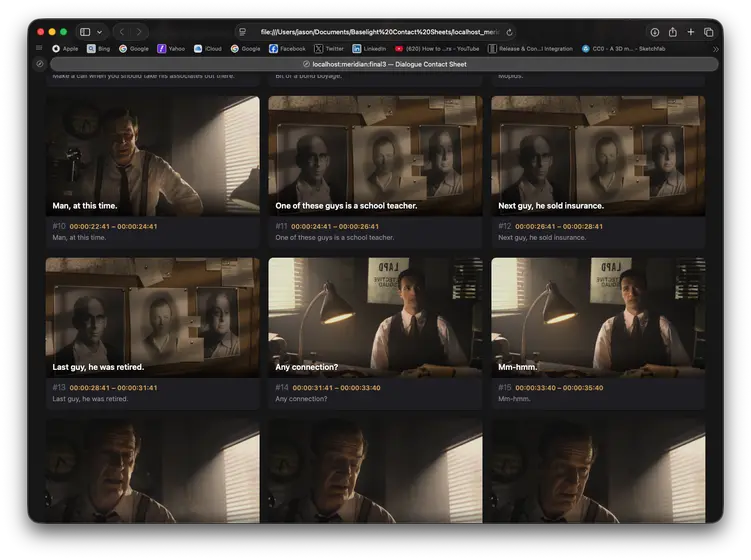The width and height of the screenshot is (751, 560).
Task: Open the downloads icon in toolbar
Action: [x=654, y=32]
